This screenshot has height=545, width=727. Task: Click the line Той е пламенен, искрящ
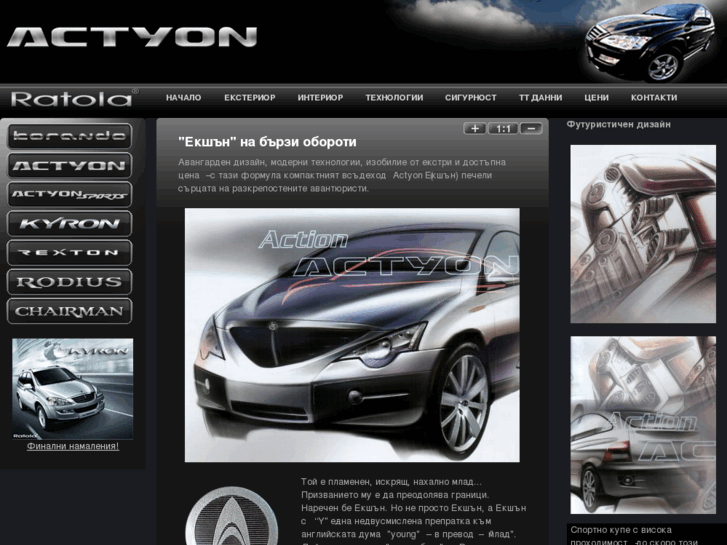(392, 482)
